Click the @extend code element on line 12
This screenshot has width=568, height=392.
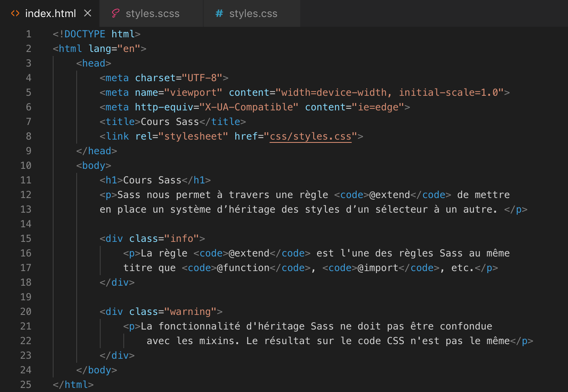point(390,194)
